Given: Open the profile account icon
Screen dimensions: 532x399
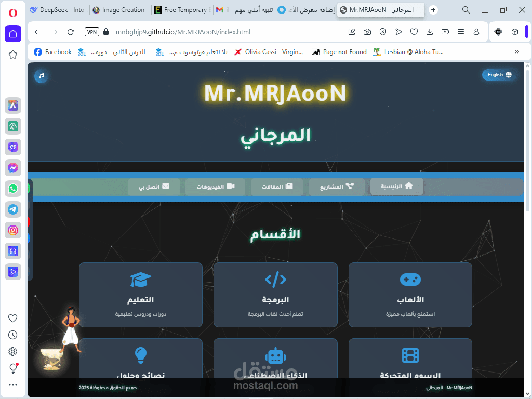Looking at the screenshot, I should (476, 32).
